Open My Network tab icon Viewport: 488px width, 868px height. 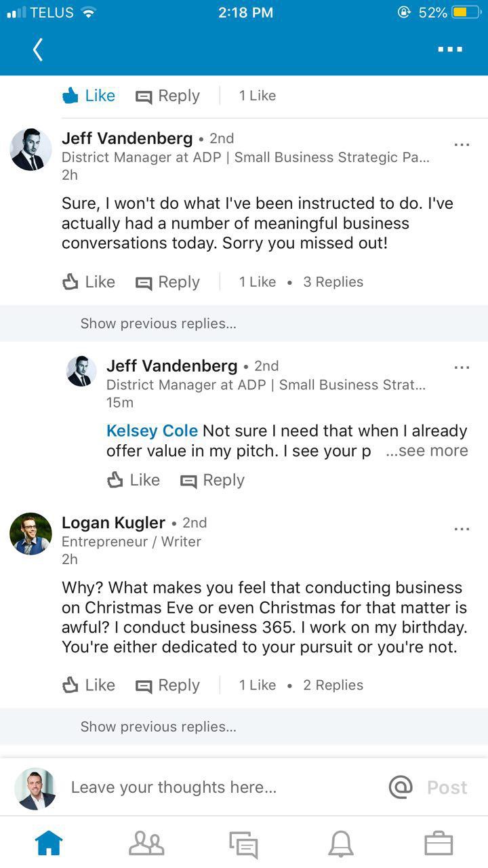tap(146, 844)
